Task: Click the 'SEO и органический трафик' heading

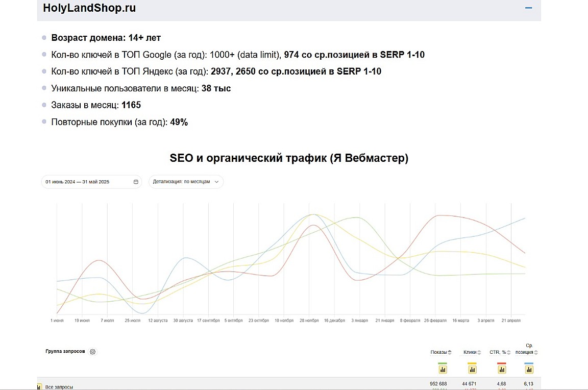Action: tap(289, 158)
